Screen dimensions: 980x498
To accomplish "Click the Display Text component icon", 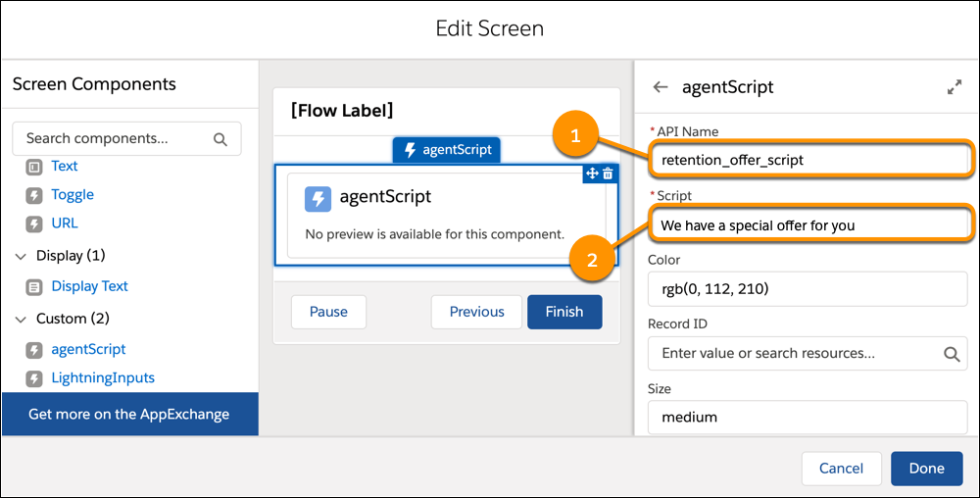I will coord(33,287).
